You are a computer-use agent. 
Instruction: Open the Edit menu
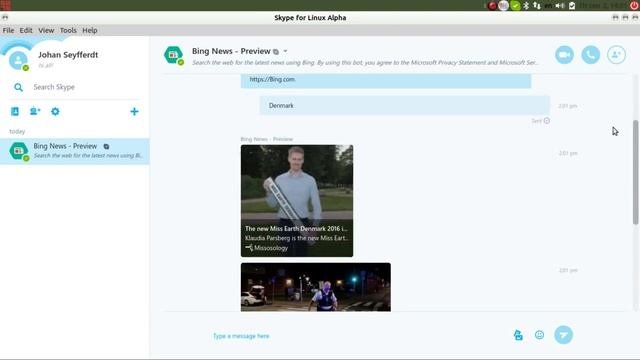[26, 30]
